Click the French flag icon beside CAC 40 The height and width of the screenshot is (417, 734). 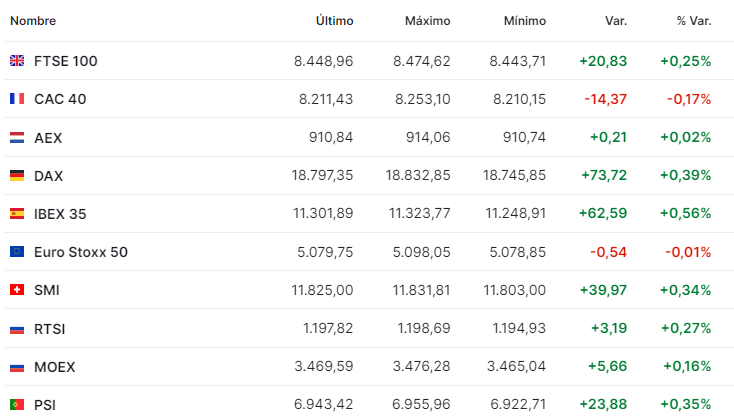17,99
